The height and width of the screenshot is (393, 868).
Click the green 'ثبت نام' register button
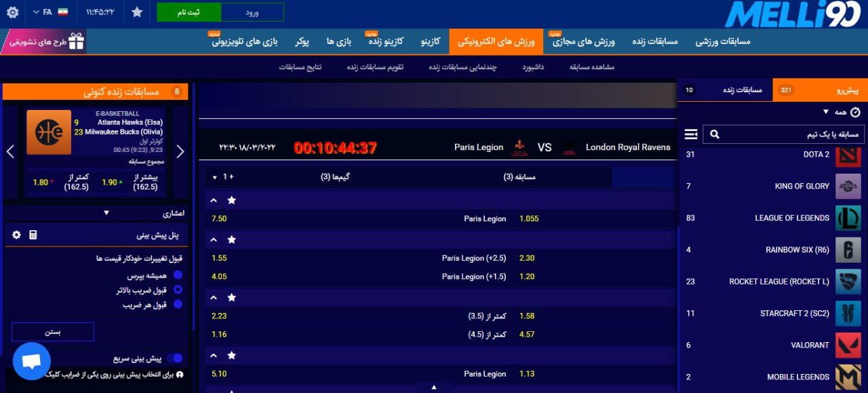(x=189, y=12)
